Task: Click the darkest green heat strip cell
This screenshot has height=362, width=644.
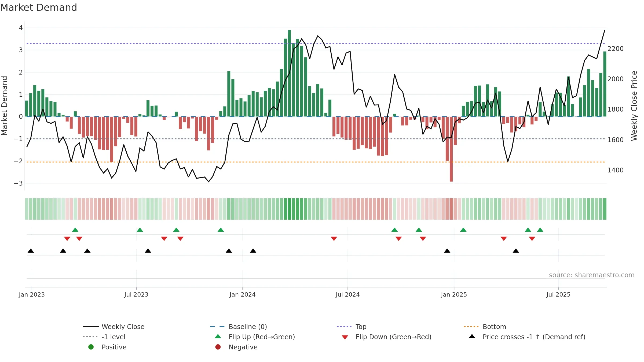Action: coord(289,209)
